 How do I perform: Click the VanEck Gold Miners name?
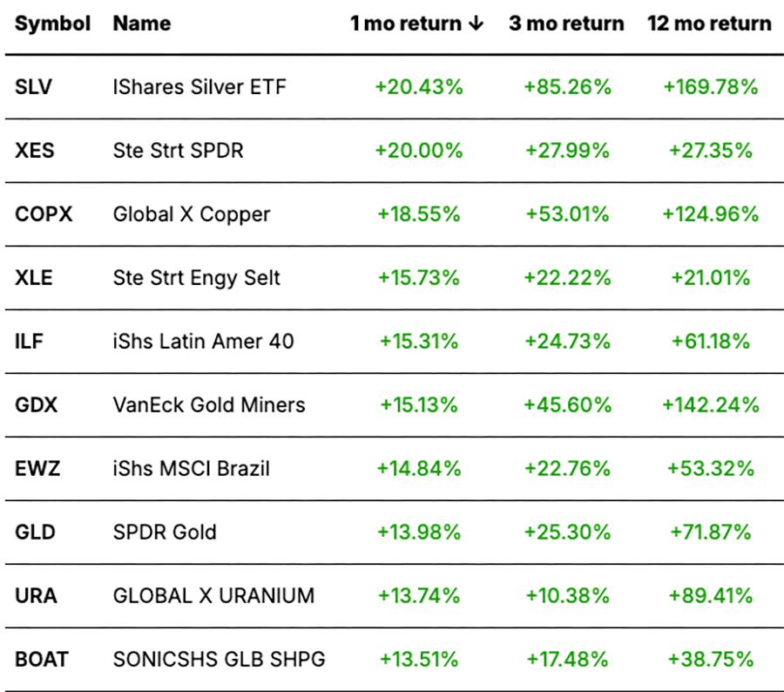209,405
